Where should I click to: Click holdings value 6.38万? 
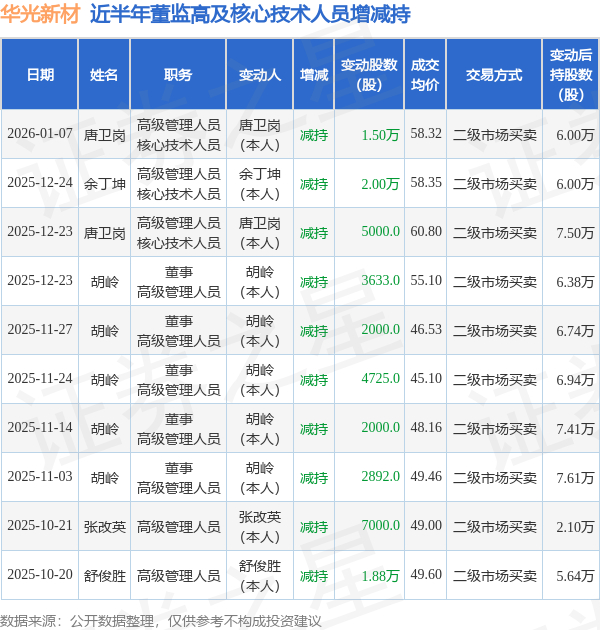coord(575,282)
